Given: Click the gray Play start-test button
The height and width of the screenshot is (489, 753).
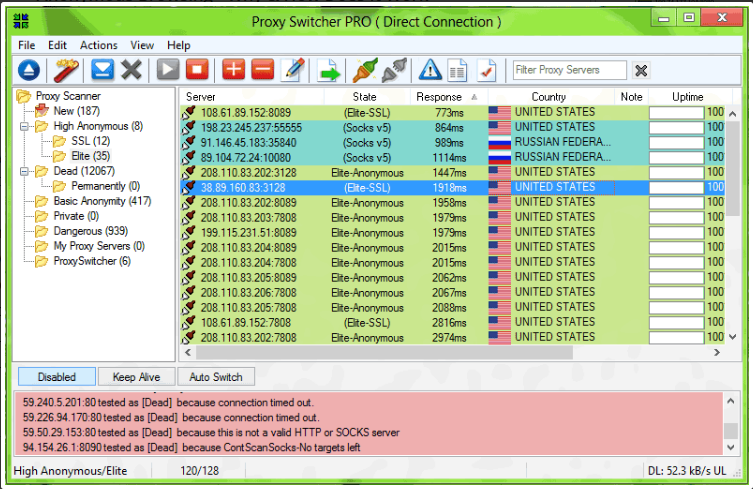Looking at the screenshot, I should pos(167,70).
